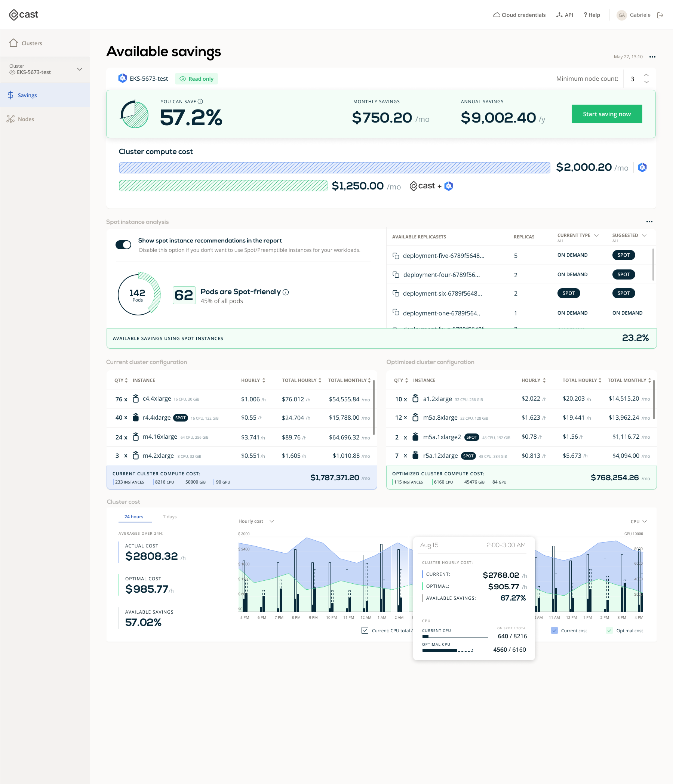Click the green optimized cost bar
The width and height of the screenshot is (673, 784).
pyautogui.click(x=223, y=186)
